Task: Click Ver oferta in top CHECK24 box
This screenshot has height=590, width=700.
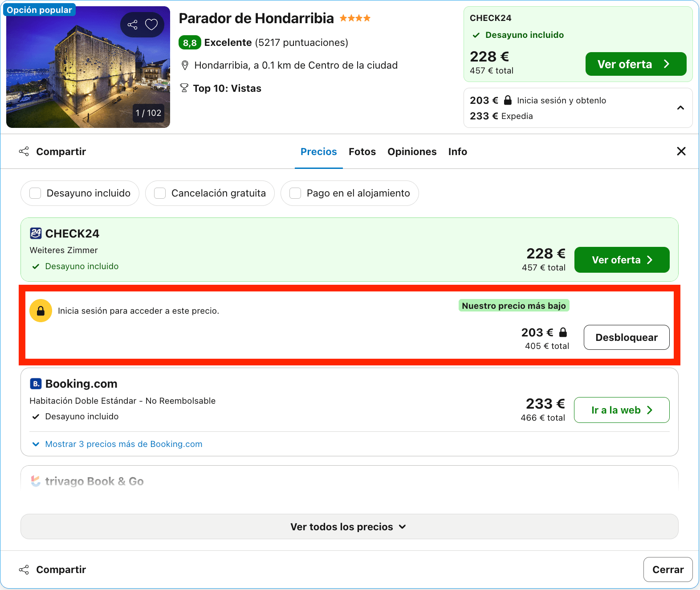Action: click(636, 64)
